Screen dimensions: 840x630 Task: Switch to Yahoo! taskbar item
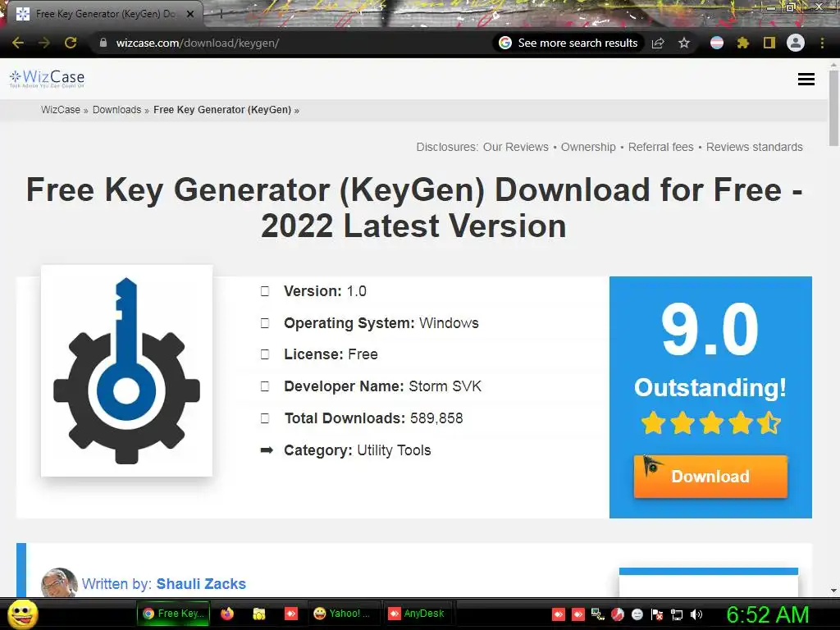(x=342, y=614)
